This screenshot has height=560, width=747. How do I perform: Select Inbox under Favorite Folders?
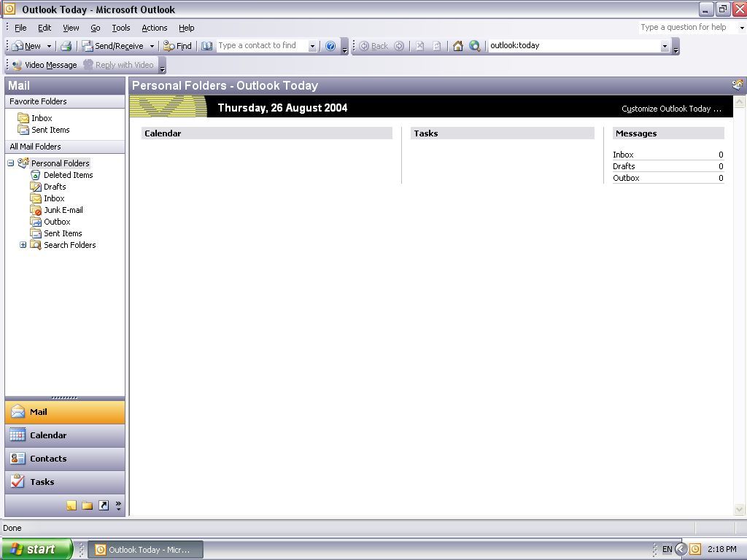(35, 118)
